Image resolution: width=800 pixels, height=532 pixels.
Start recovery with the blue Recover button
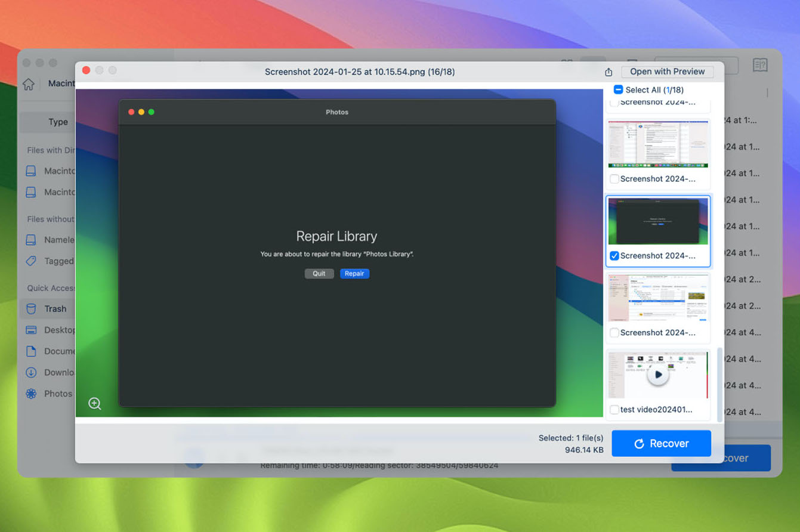coord(661,443)
